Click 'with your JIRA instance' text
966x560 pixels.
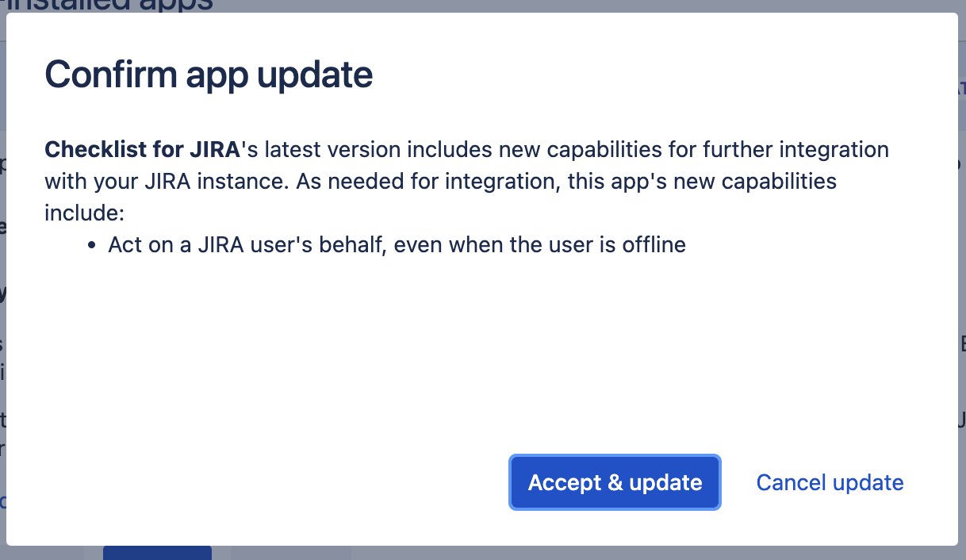(167, 181)
